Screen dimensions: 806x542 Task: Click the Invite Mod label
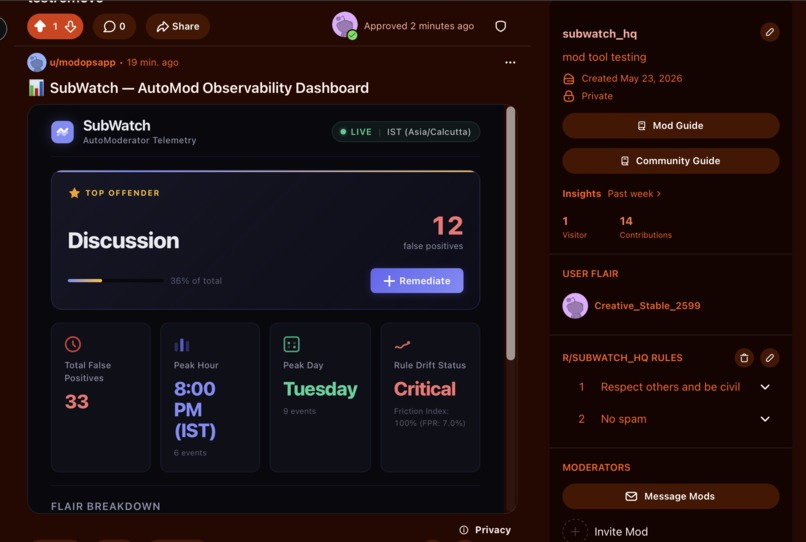point(621,532)
